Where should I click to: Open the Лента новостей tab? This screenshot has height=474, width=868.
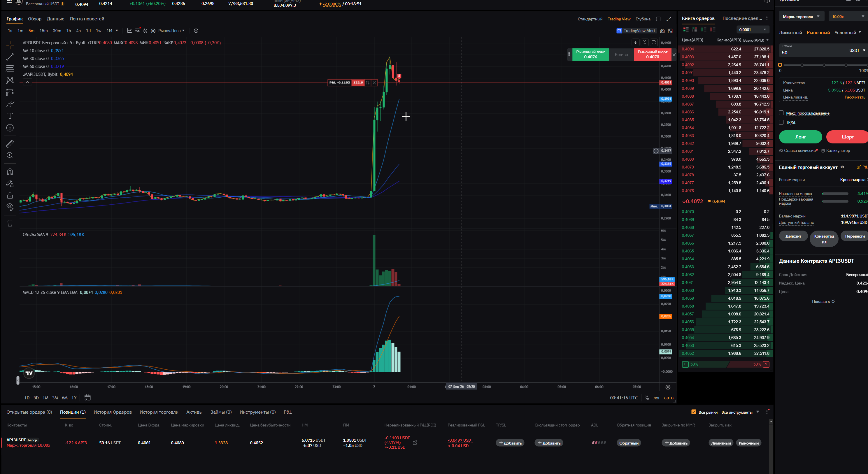tap(87, 19)
